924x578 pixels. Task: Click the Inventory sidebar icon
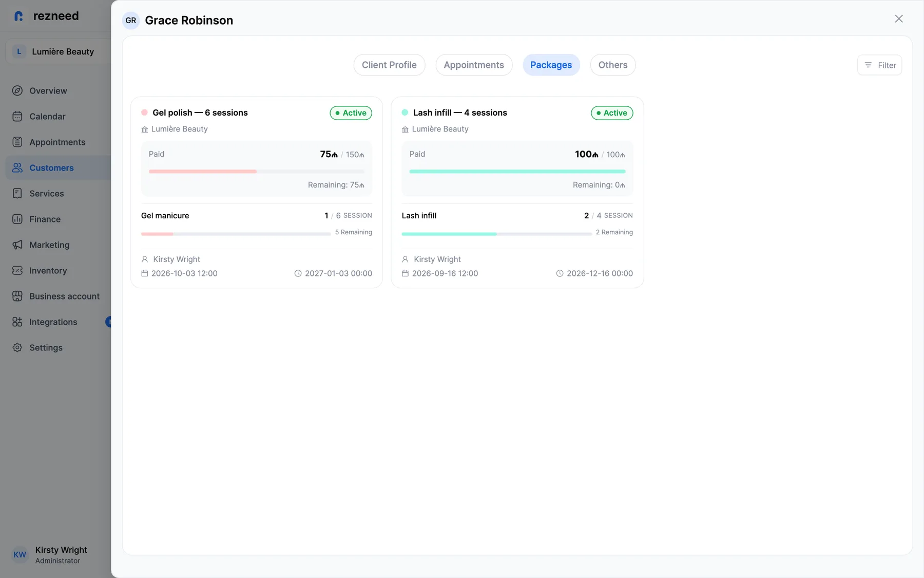tap(17, 270)
